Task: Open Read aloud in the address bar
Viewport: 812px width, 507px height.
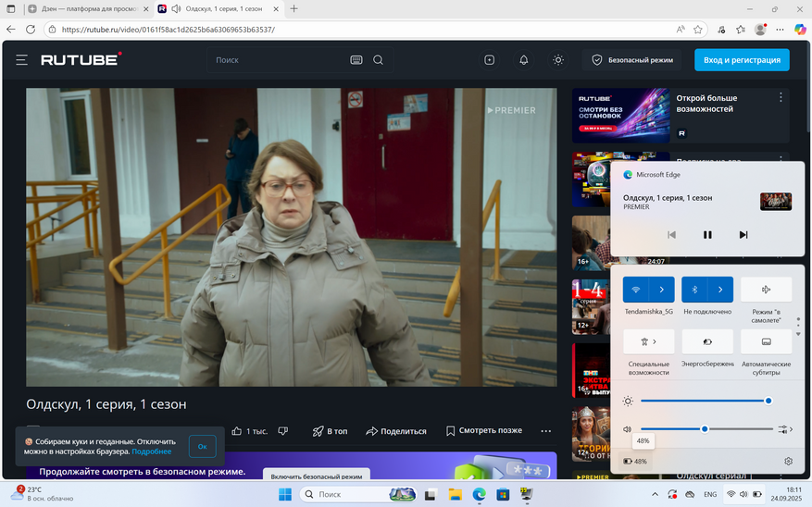Action: (680, 30)
